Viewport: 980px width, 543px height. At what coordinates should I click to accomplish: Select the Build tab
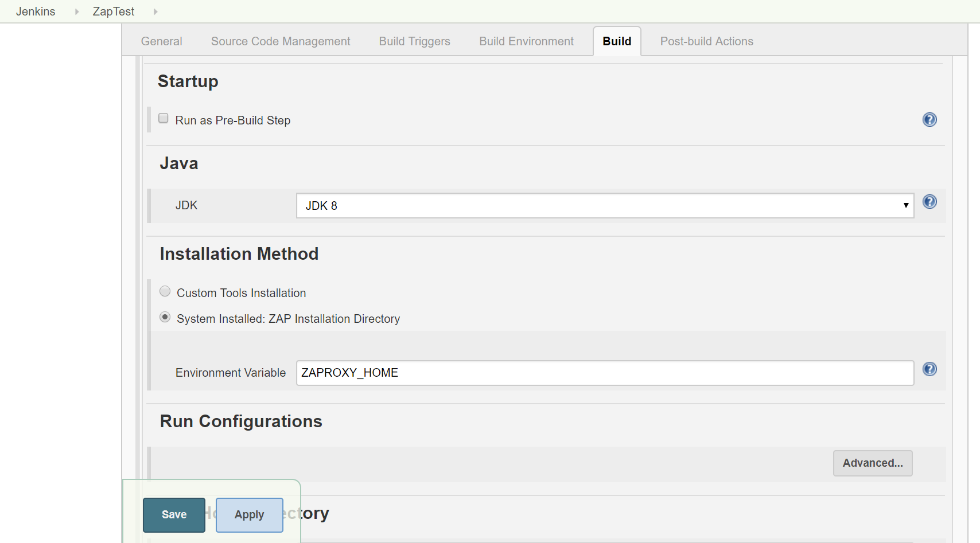click(617, 41)
